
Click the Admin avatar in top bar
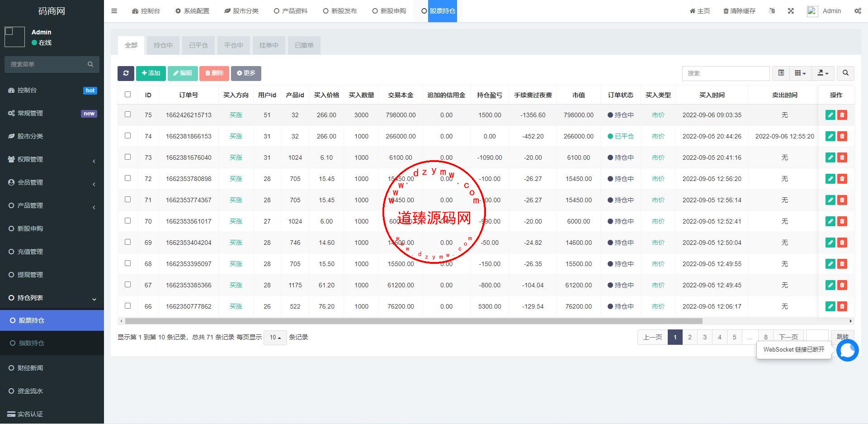(x=812, y=11)
